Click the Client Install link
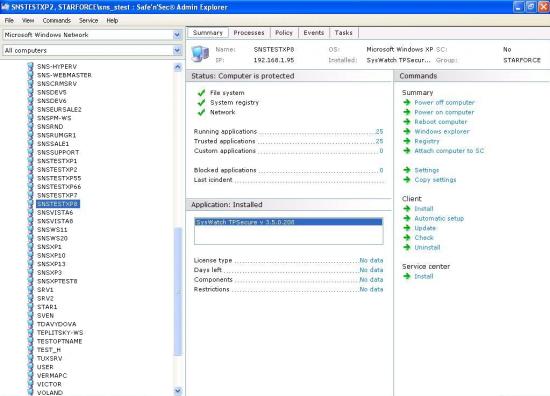The height and width of the screenshot is (396, 550). 424,209
